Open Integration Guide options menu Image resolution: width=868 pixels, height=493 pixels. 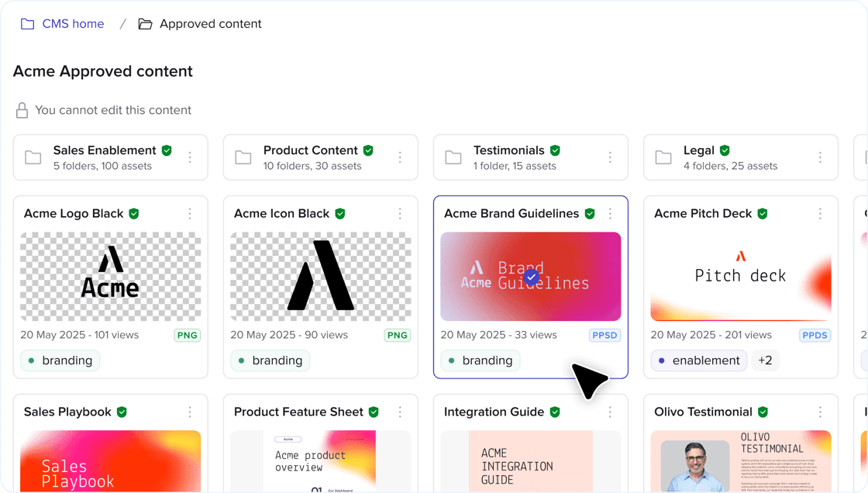point(610,412)
